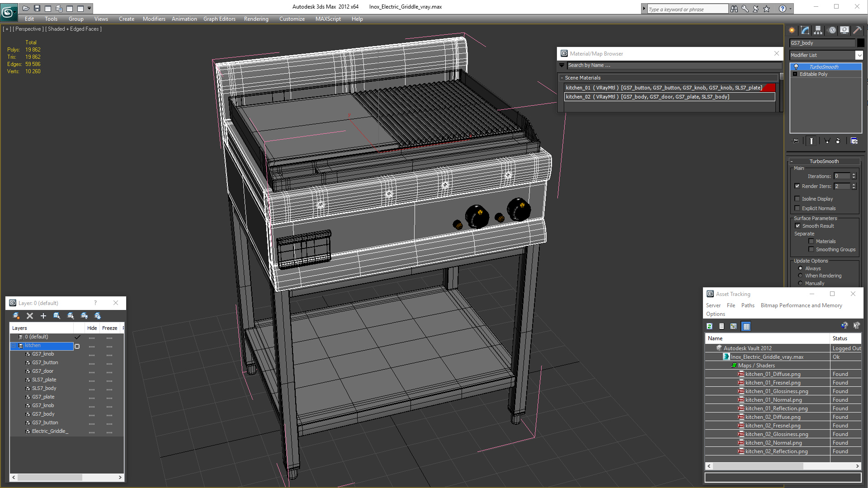The width and height of the screenshot is (868, 488).
Task: Click Hide/Unhide All Layers icon
Action: (x=84, y=316)
